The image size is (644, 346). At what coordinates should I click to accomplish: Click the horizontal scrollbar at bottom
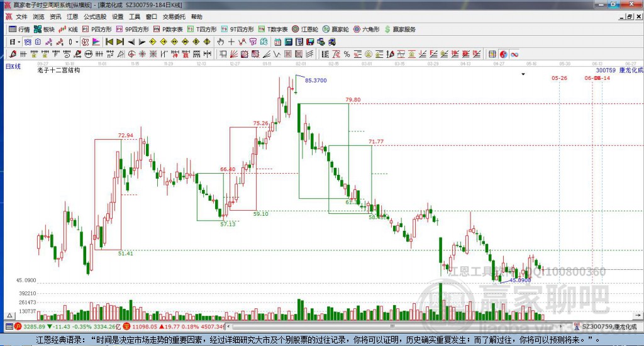tap(392, 326)
